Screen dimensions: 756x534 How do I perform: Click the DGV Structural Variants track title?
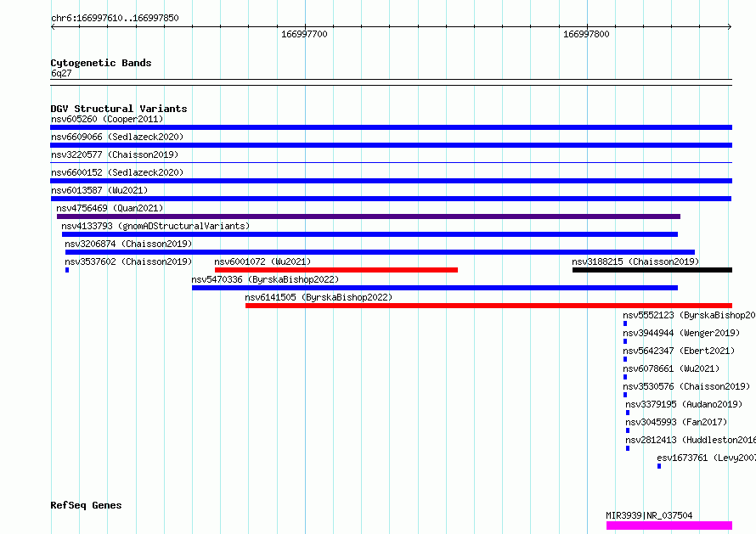[119, 109]
